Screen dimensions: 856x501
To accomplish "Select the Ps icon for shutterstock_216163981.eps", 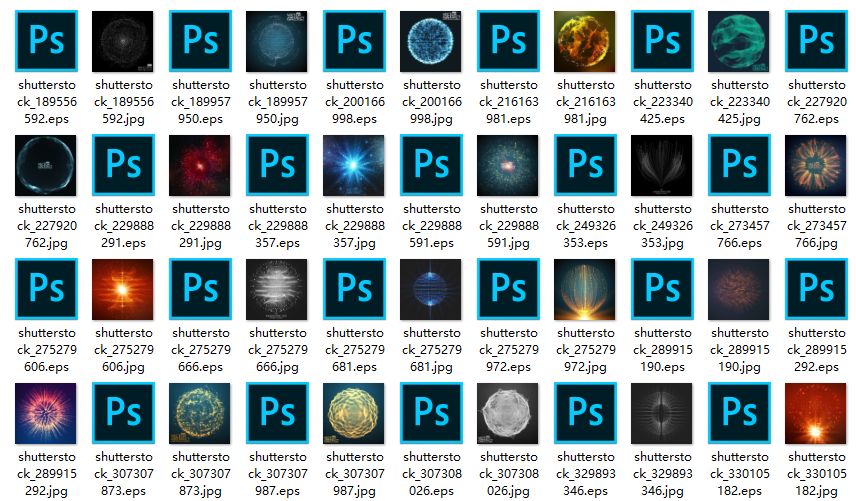I will [x=508, y=41].
